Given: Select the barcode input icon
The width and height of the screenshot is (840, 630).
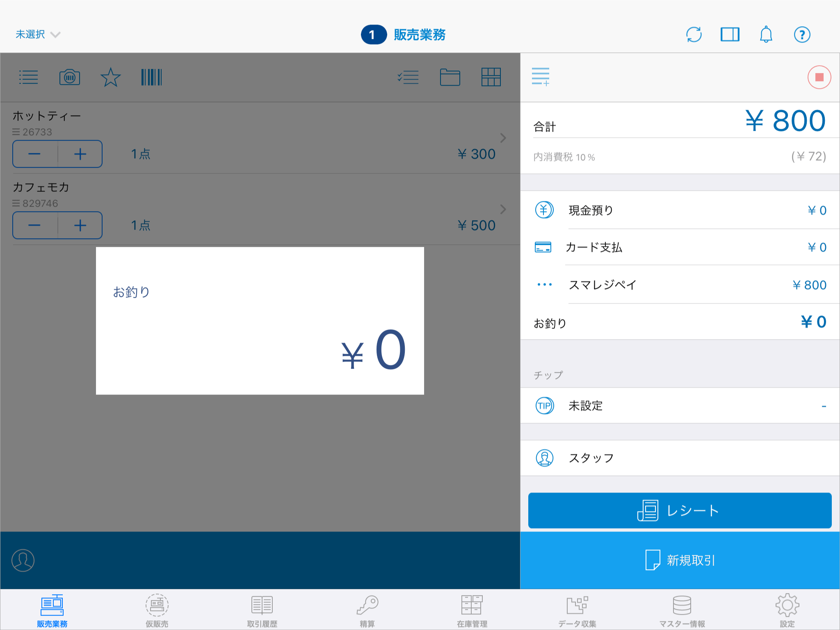Looking at the screenshot, I should [x=151, y=77].
